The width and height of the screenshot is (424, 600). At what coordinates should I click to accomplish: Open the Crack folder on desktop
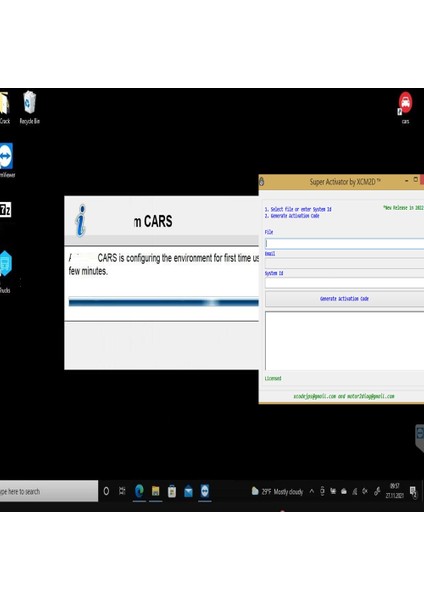(x=4, y=108)
